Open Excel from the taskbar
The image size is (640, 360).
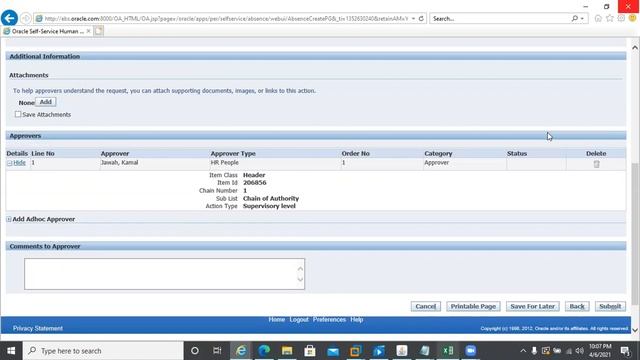tap(448, 351)
